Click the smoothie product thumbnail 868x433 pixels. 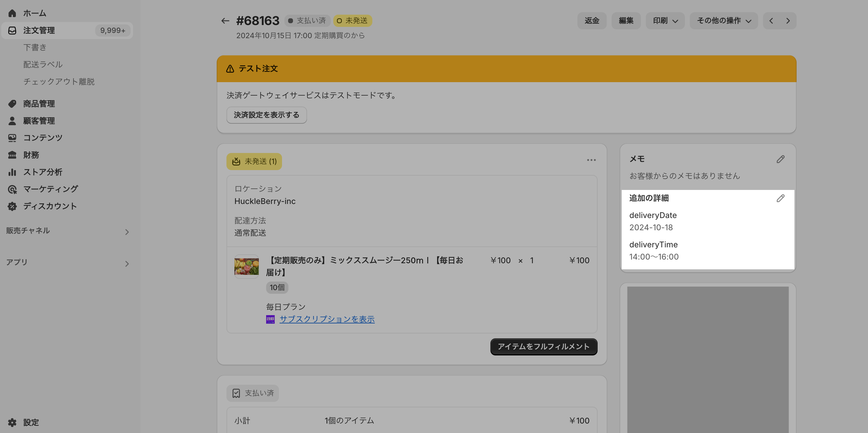coord(246,266)
